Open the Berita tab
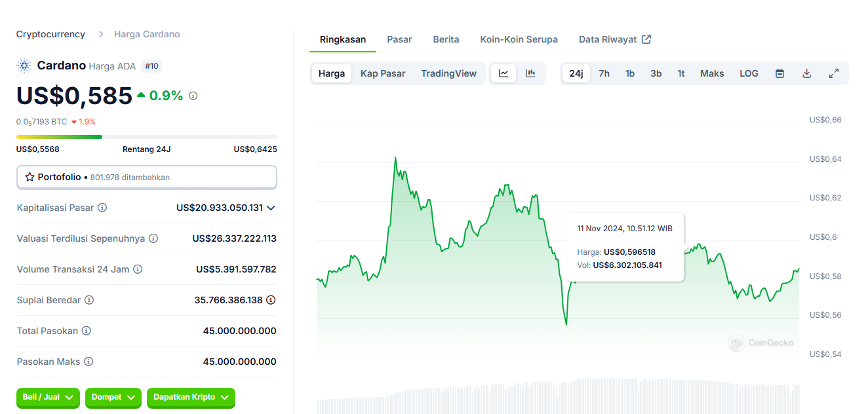 [x=446, y=39]
